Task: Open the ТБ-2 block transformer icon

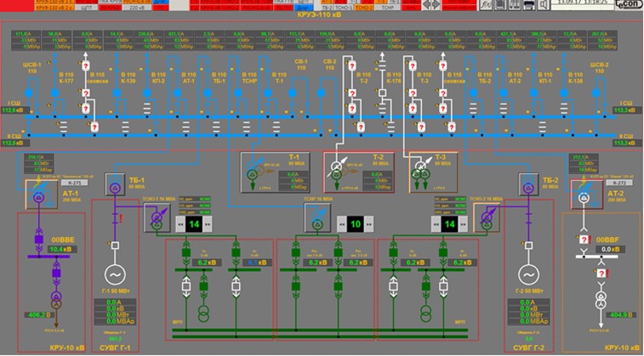Action: click(x=528, y=184)
